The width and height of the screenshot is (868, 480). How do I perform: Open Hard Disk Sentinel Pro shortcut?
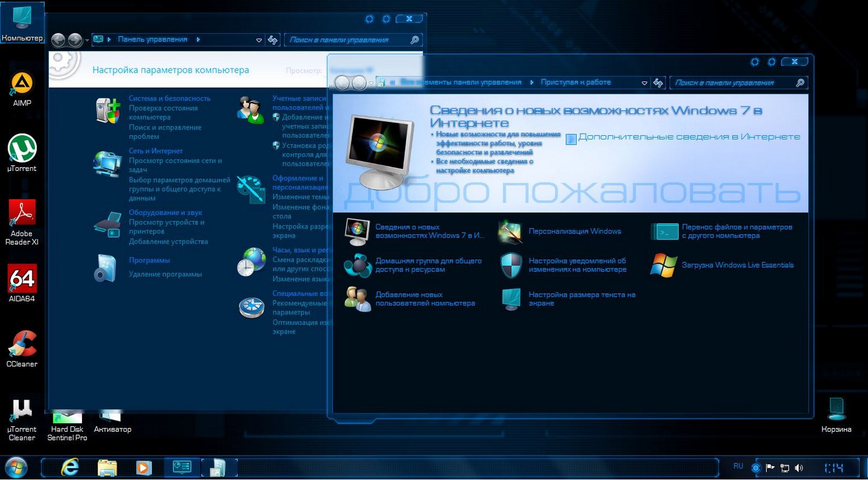pos(67,426)
